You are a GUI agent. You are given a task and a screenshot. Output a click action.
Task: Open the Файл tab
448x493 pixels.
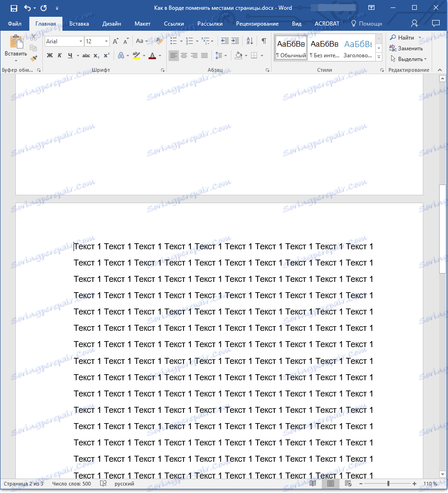[x=14, y=24]
